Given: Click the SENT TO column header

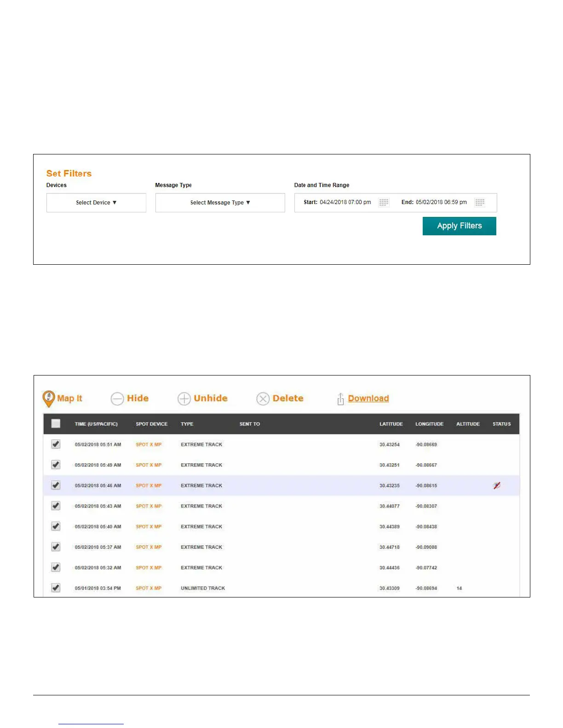Looking at the screenshot, I should 250,424.
